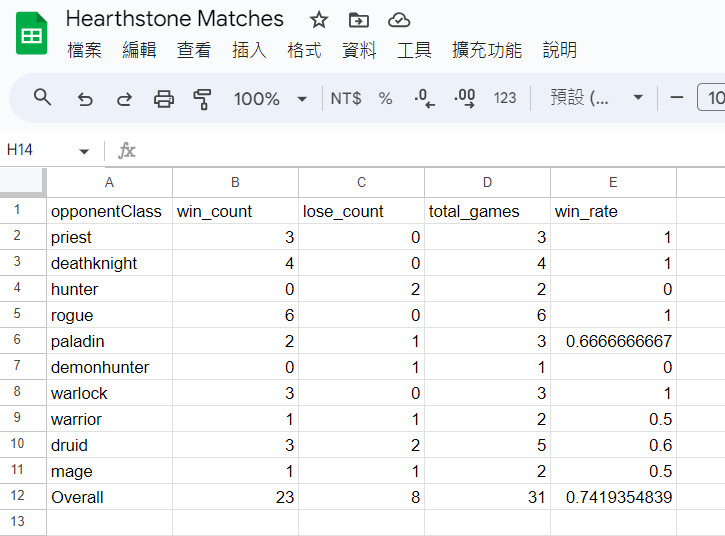725x536 pixels.
Task: Open the 編輯 menu
Action: coord(139,50)
